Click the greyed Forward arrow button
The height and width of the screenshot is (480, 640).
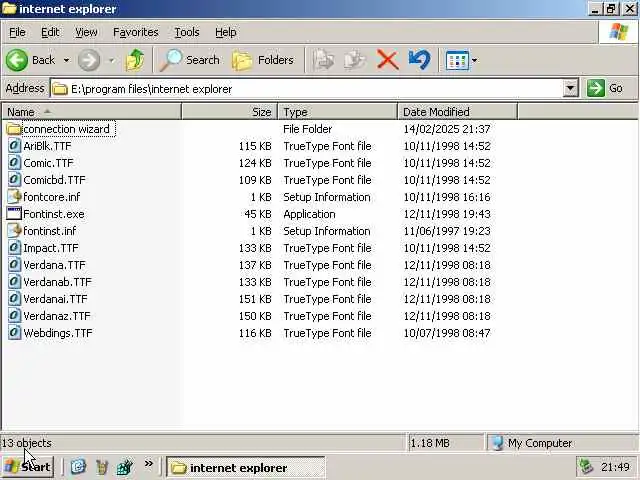coord(89,60)
